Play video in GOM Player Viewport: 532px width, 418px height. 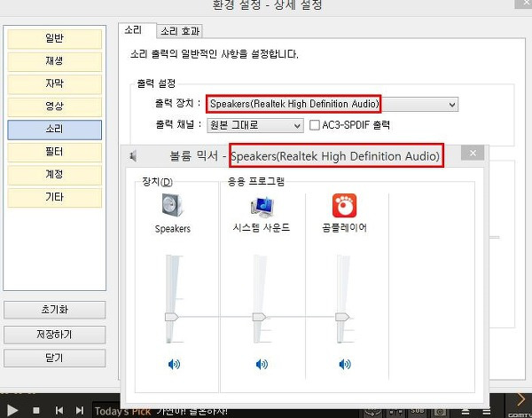[12, 411]
